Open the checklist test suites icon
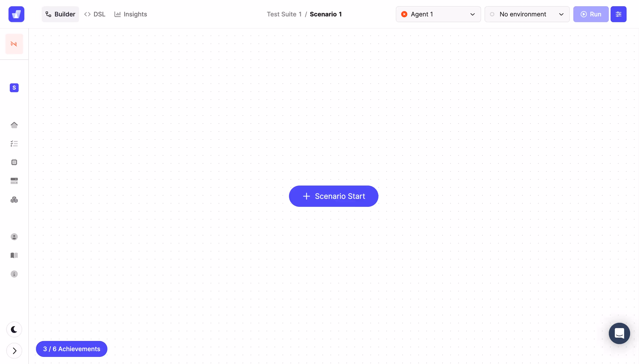The width and height of the screenshot is (639, 364). (14, 143)
